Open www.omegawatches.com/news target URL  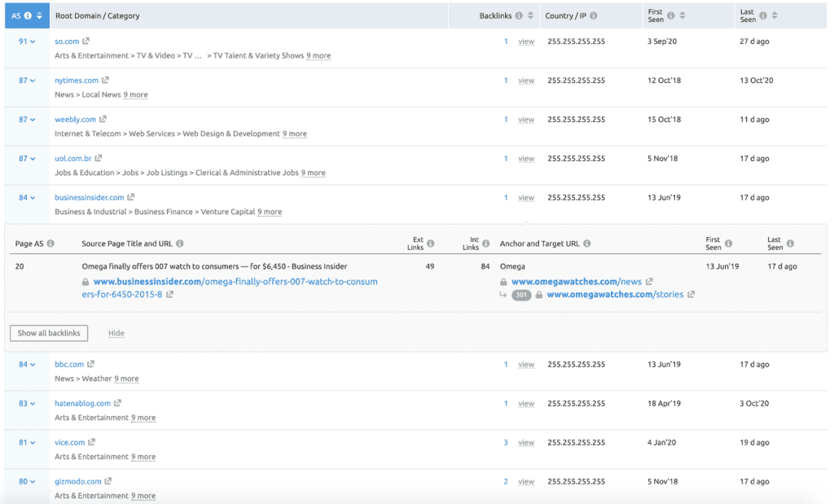click(x=577, y=282)
